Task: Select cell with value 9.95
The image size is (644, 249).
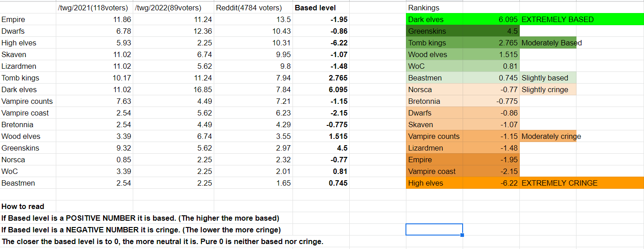Action: coord(253,55)
